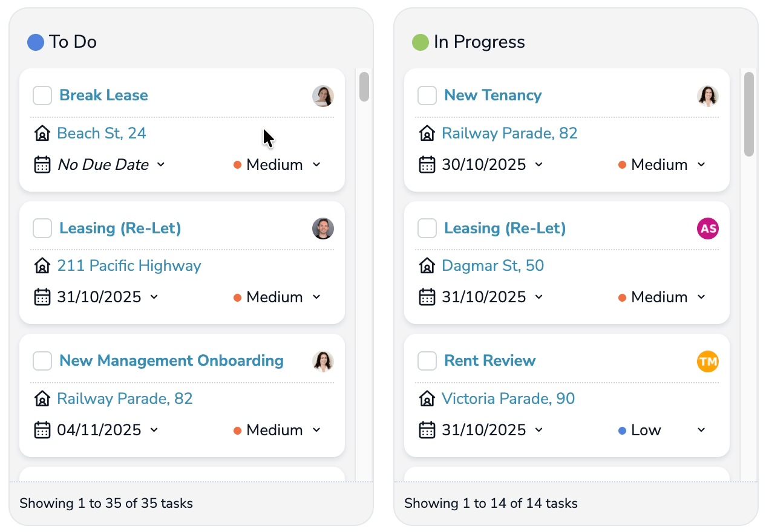Open the No Due Date dropdown on Break Lease
This screenshot has width=766, height=532.
[108, 164]
